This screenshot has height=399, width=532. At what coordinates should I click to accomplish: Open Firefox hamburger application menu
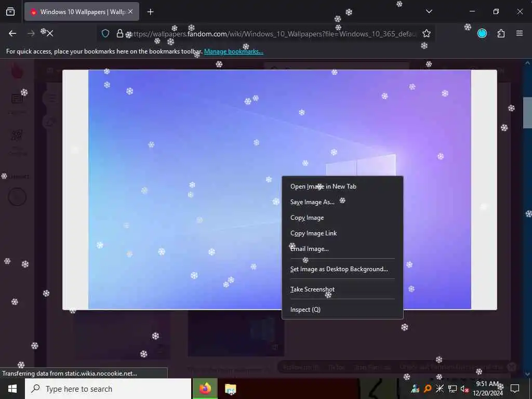[x=520, y=33]
